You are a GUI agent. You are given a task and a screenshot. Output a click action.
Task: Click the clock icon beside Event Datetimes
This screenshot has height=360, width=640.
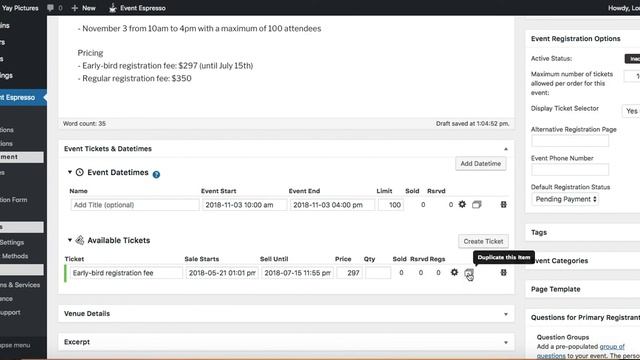coord(80,172)
